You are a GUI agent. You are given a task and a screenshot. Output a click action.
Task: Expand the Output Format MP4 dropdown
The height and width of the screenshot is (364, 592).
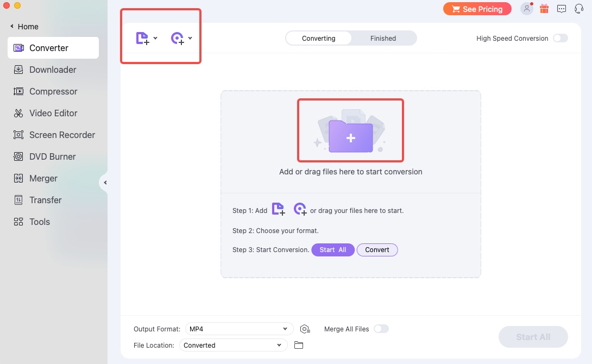pos(239,329)
